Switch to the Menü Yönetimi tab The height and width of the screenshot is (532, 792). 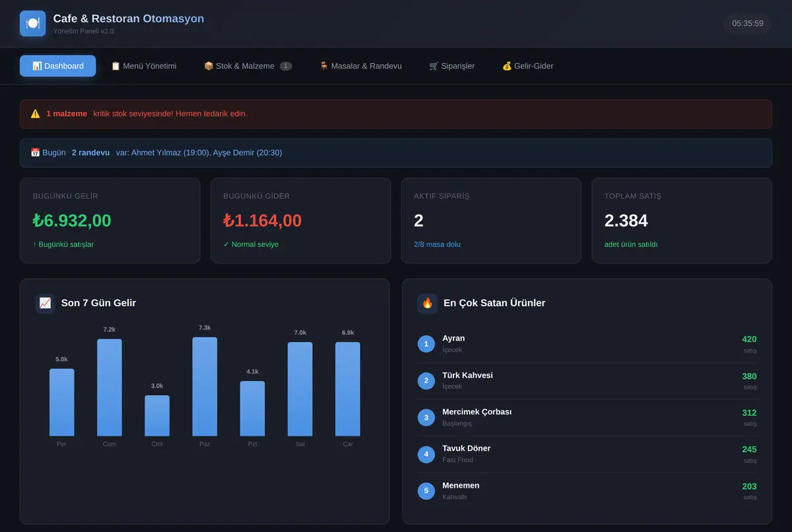[143, 66]
